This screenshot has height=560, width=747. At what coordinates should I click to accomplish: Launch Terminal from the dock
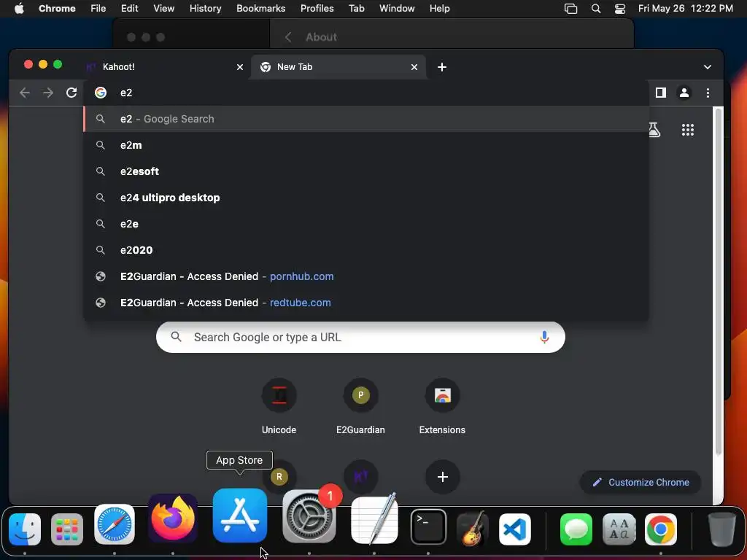428,527
